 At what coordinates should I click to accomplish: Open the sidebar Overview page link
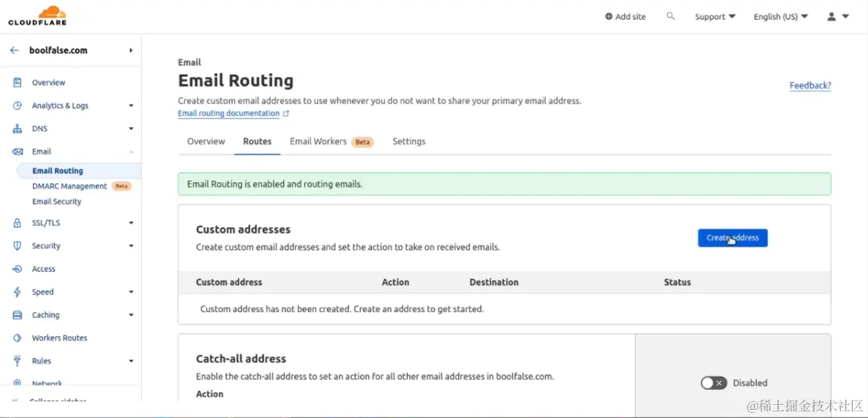click(x=48, y=83)
